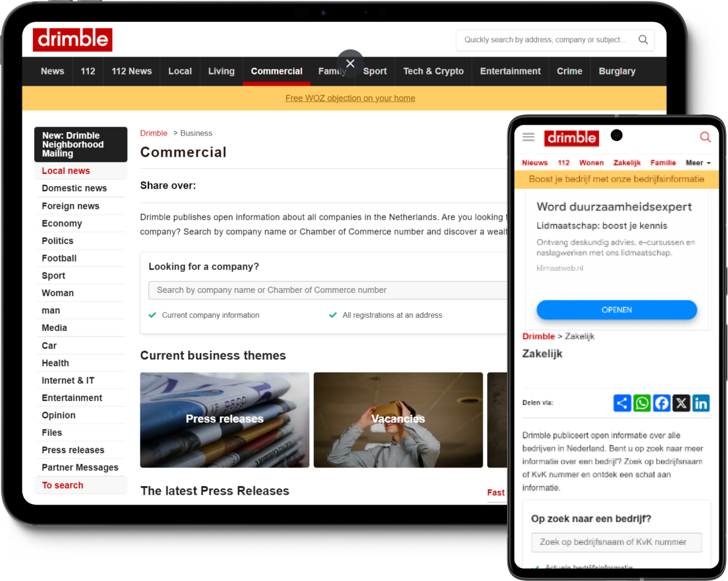Viewport: 728px width, 581px height.
Task: Tap the Nieuws tab on the phone
Action: click(535, 163)
